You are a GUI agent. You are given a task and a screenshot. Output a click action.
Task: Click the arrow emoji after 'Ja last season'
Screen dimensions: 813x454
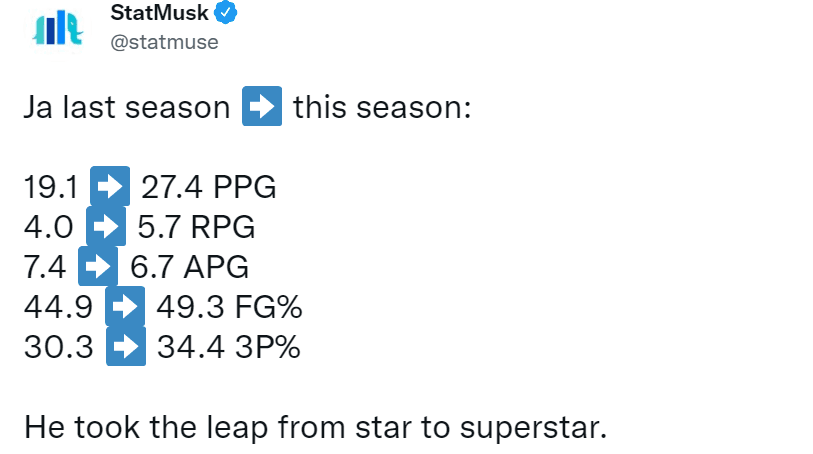(262, 107)
